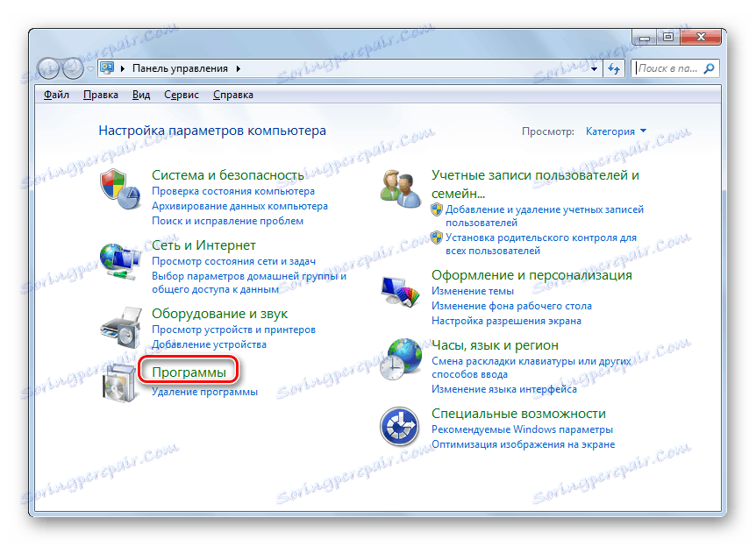Click Просмотр состояния сети и задач

pyautogui.click(x=234, y=261)
